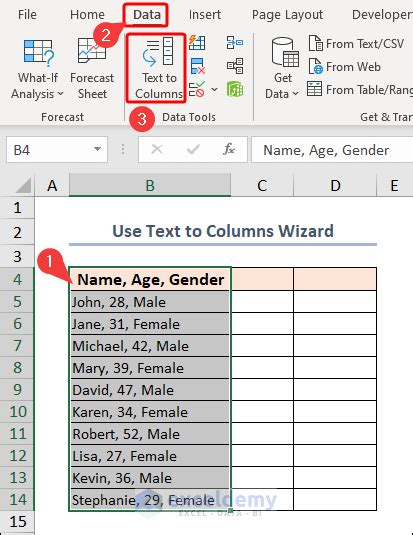The height and width of the screenshot is (535, 413).
Task: Click the Get Data icon
Action: click(x=282, y=68)
